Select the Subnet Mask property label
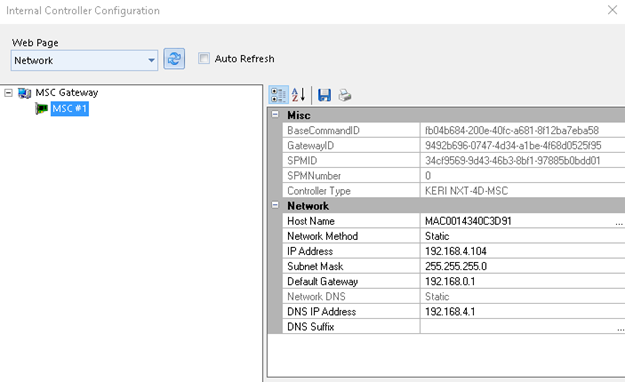625x382 pixels. [x=315, y=266]
